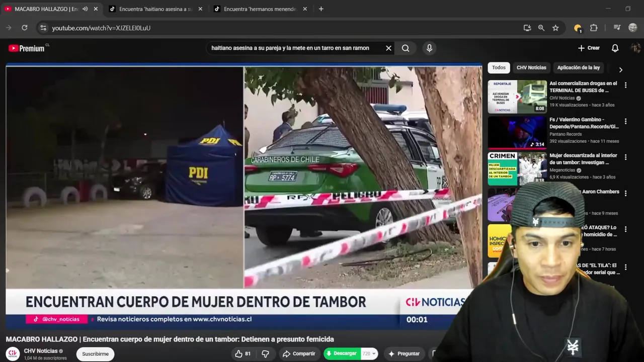Open the CHV Noticias channel name link

coord(41,351)
